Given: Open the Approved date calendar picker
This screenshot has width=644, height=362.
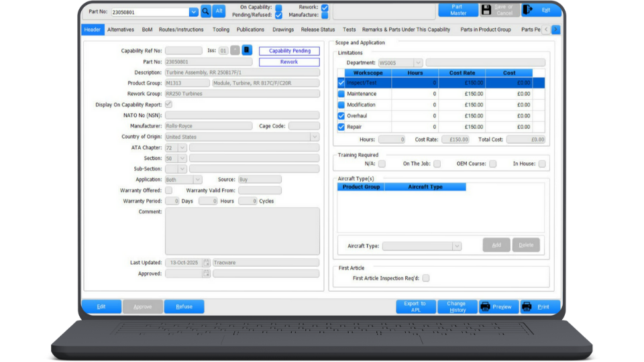Looking at the screenshot, I should point(207,274).
